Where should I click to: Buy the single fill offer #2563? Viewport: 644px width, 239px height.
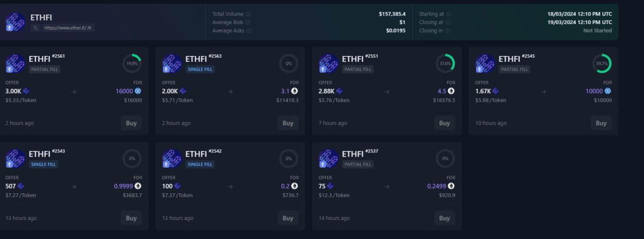click(288, 123)
